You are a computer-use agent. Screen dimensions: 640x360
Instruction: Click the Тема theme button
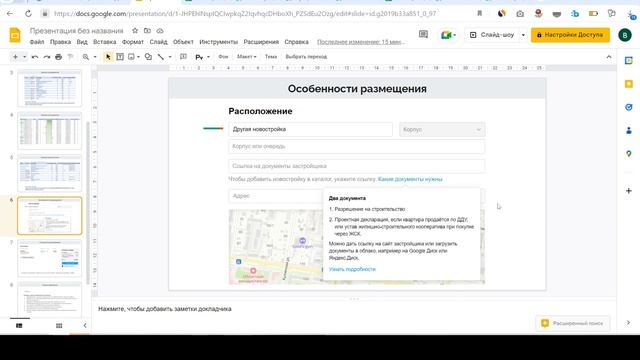pos(271,57)
